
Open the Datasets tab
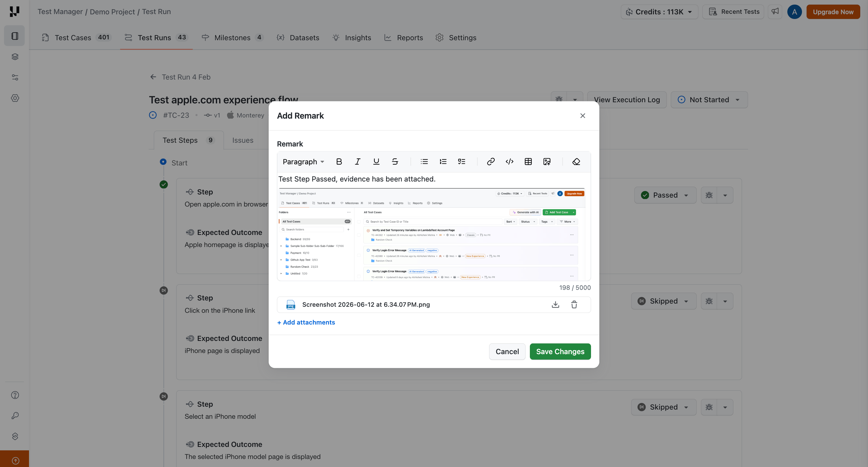click(298, 37)
